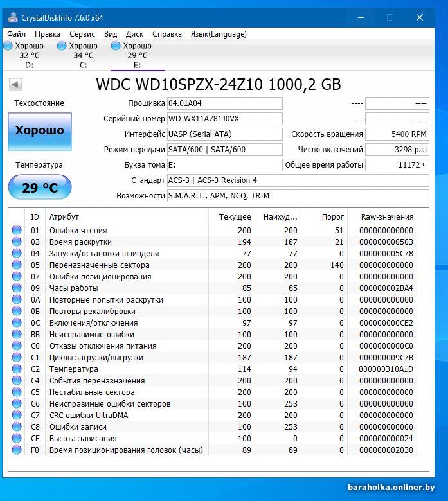Click the CrystalDiskInfo app icon in title bar

pyautogui.click(x=12, y=17)
